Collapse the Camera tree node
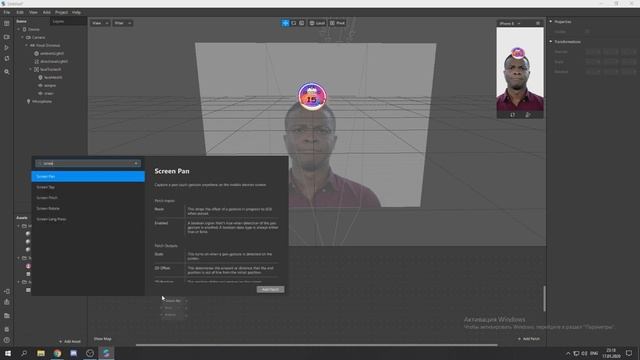The width and height of the screenshot is (640, 360). point(23,38)
